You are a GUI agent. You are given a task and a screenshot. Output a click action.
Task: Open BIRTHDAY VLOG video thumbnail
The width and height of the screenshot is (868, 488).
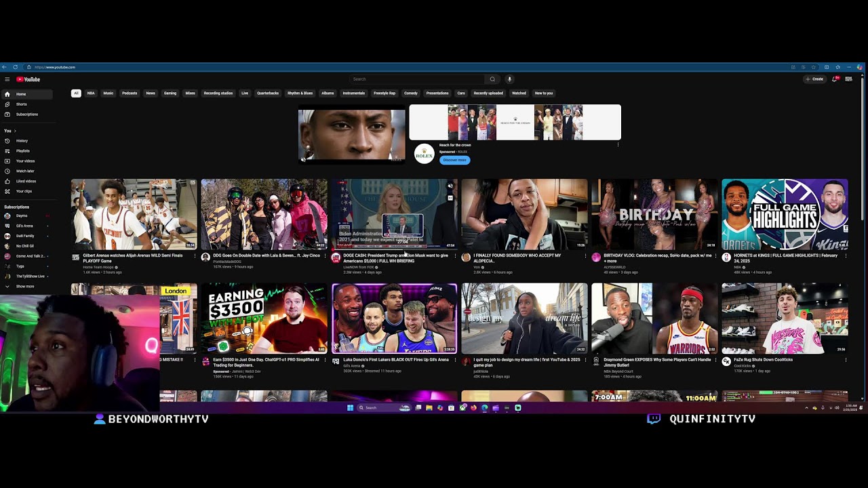pos(654,214)
